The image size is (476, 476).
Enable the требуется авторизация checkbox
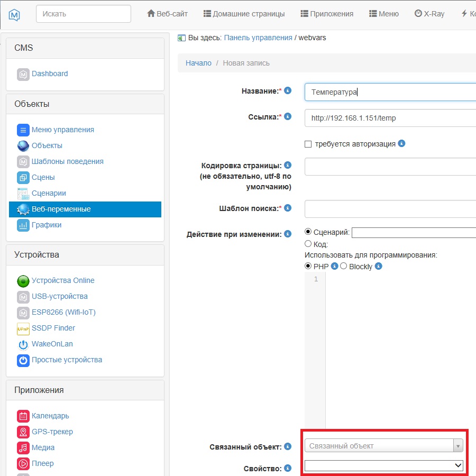click(x=308, y=144)
